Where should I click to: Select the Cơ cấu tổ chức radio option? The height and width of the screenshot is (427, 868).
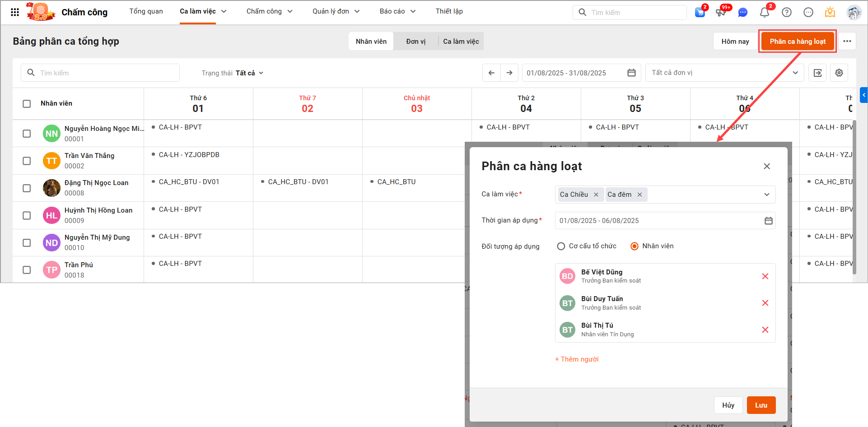click(561, 246)
